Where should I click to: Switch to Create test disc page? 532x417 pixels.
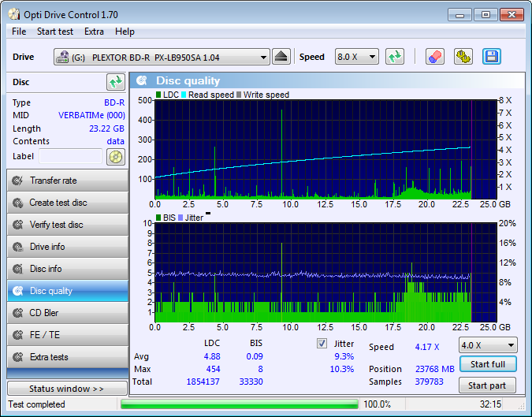68,203
